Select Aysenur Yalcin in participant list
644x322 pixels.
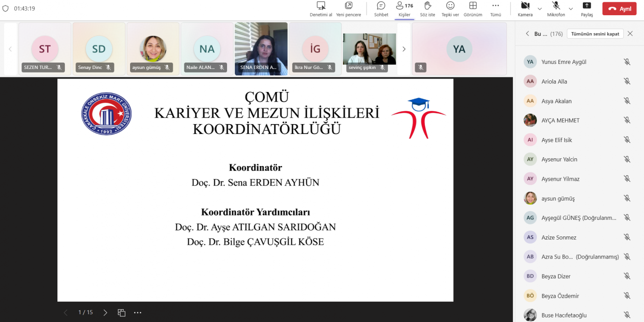click(x=559, y=159)
